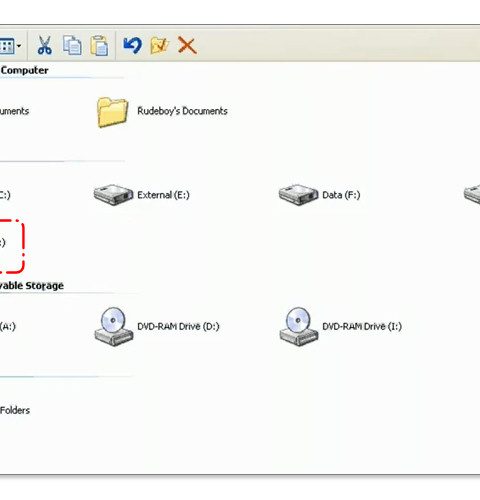480x500 pixels.
Task: Click the Views grid icon
Action: tap(7, 46)
